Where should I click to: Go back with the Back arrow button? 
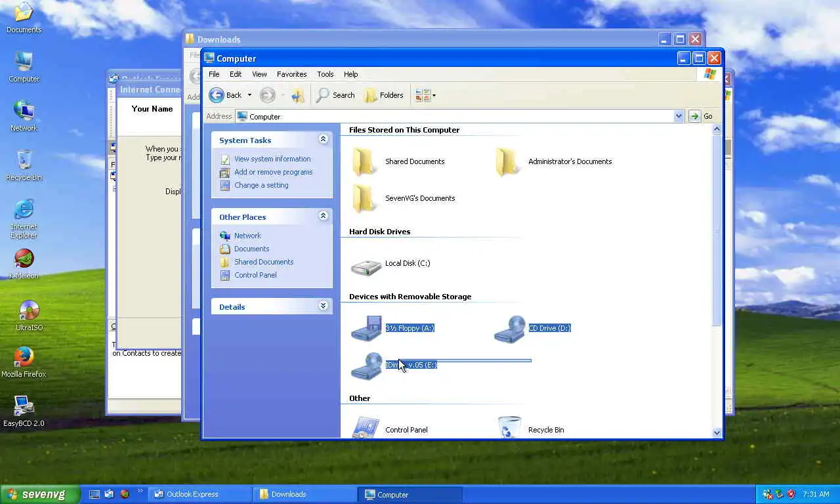click(x=225, y=95)
